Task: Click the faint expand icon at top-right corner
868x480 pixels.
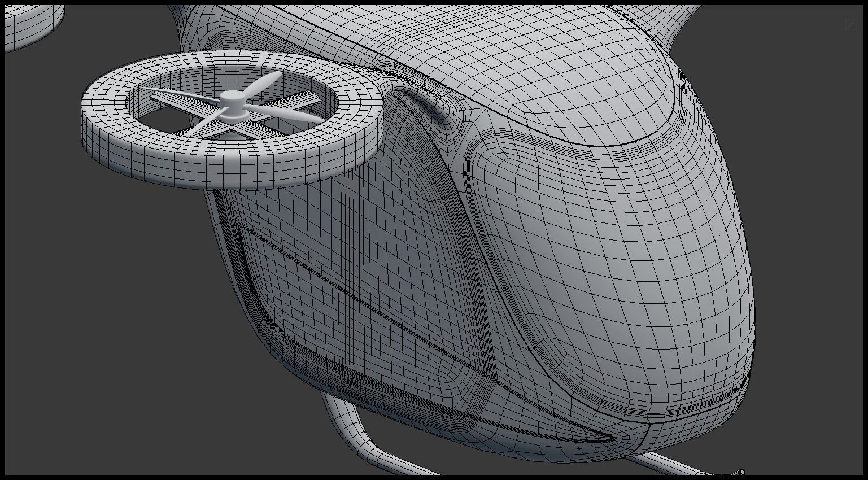Action: [850, 25]
